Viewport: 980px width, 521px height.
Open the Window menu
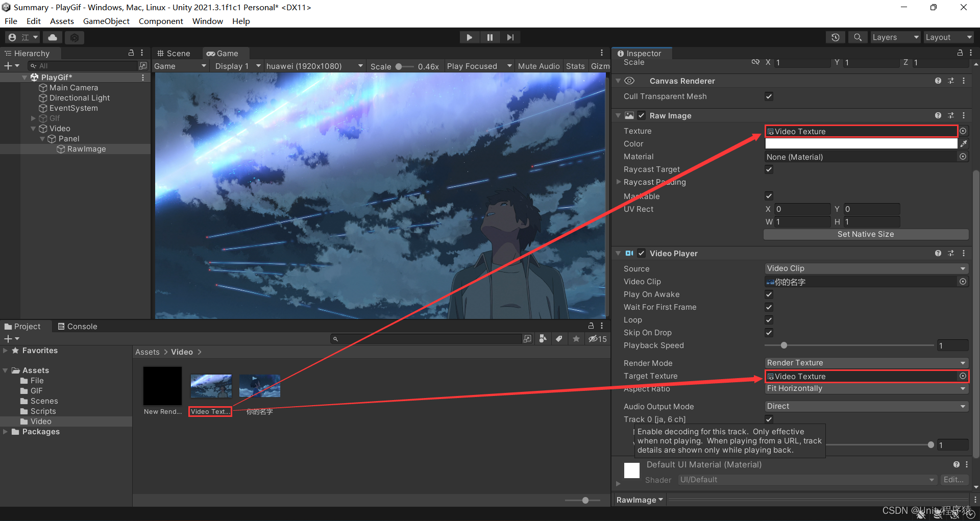pyautogui.click(x=207, y=21)
